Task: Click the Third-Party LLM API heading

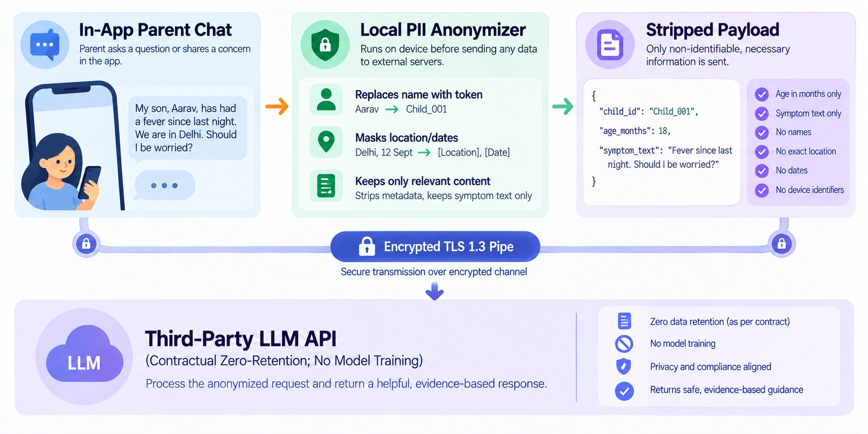Action: [240, 339]
